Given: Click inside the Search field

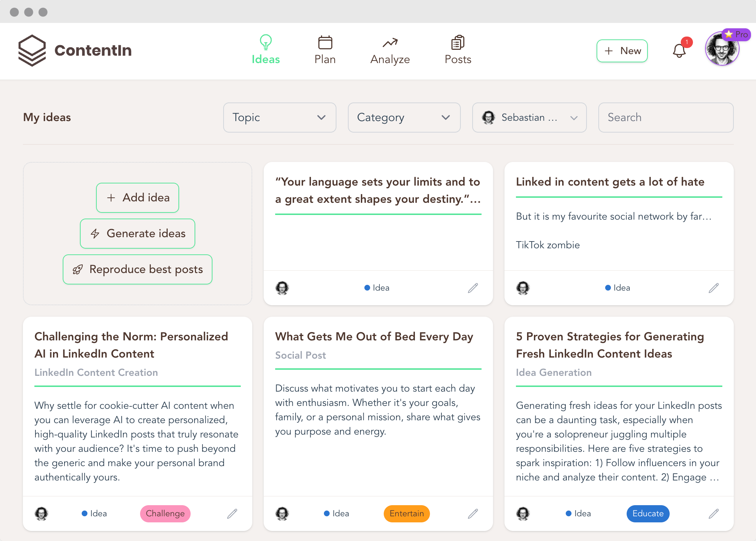Looking at the screenshot, I should pos(665,118).
